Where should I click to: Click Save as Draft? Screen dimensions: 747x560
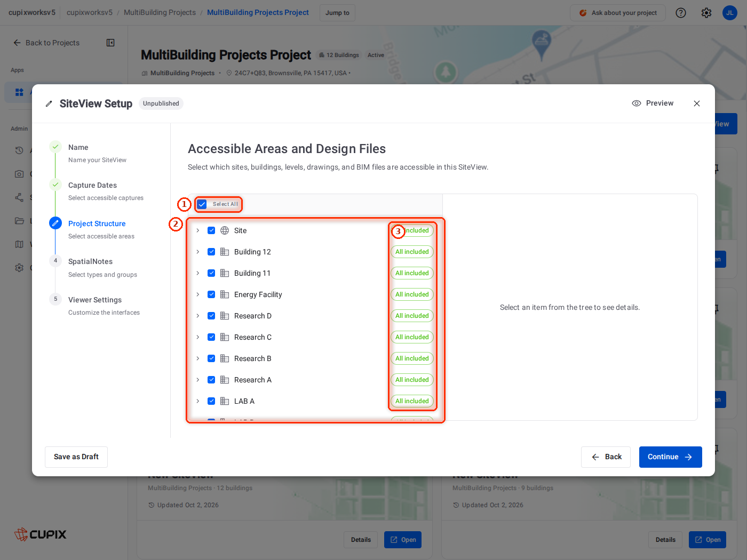[x=76, y=457]
